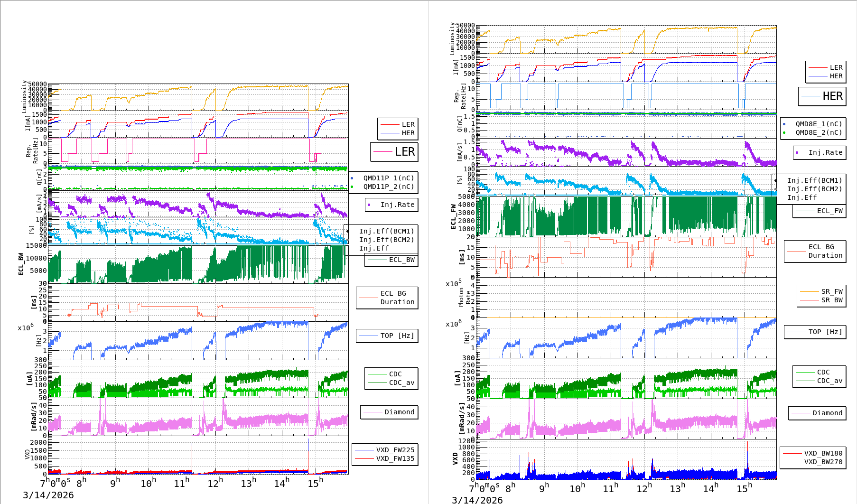The height and width of the screenshot is (504, 857).
Task: Click the large HER legend box
Action: coord(822,96)
